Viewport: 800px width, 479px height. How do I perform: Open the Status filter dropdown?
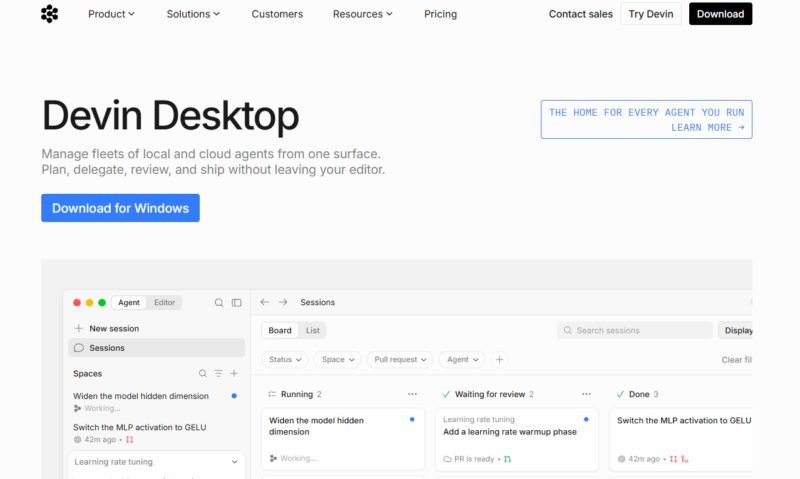click(x=285, y=360)
